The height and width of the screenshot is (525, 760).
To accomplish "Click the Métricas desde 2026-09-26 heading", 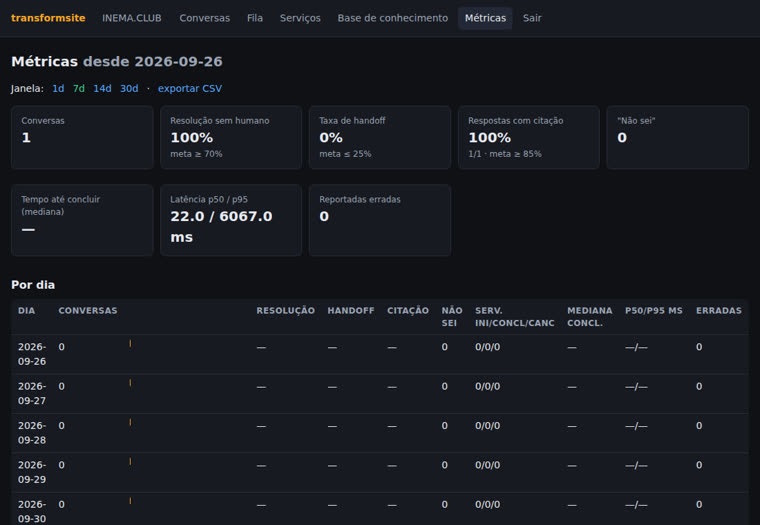I will (x=117, y=62).
